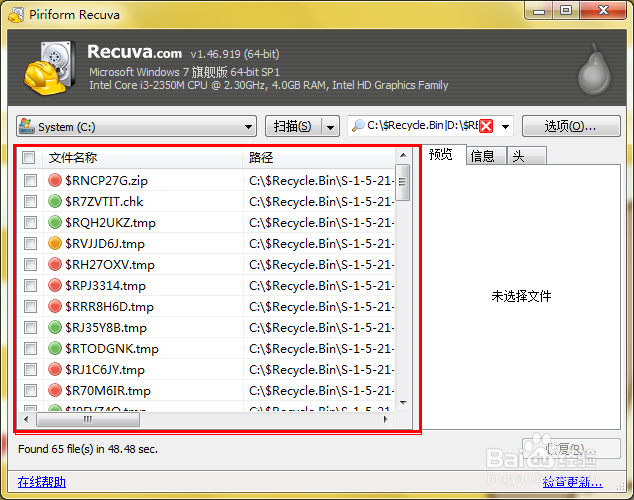The width and height of the screenshot is (634, 500).
Task: Select the file name $RJ35Y8B.tmp
Action: tap(106, 327)
